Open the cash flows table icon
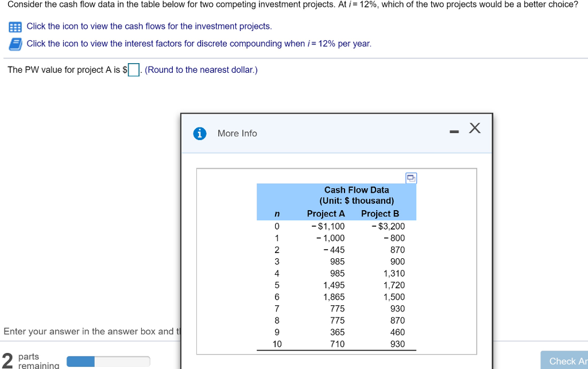The image size is (588, 369). point(15,27)
